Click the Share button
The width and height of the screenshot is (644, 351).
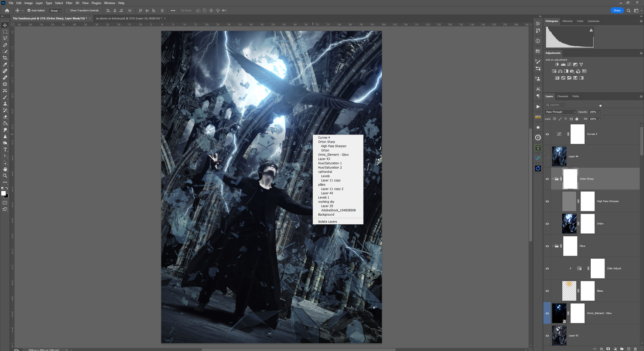tap(617, 10)
